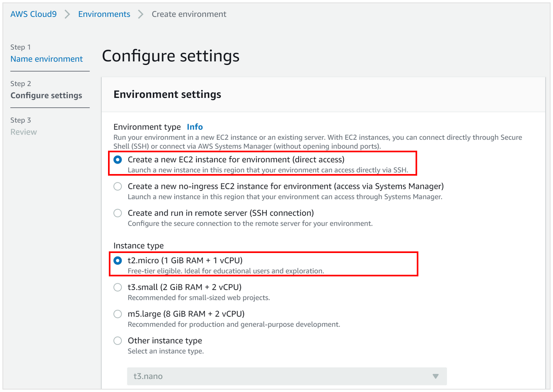Click the breadcrumb chevron after Environments

[141, 15]
